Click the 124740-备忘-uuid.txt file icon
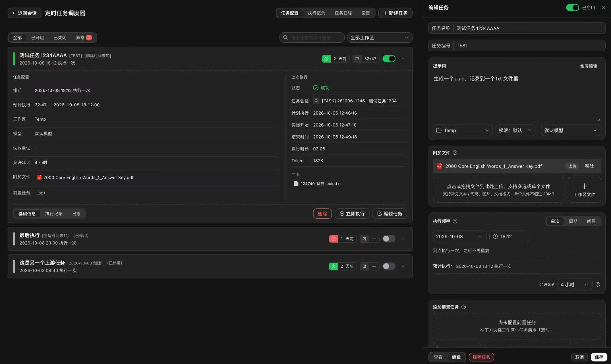Screen dimensions: 611x364 click(x=296, y=184)
